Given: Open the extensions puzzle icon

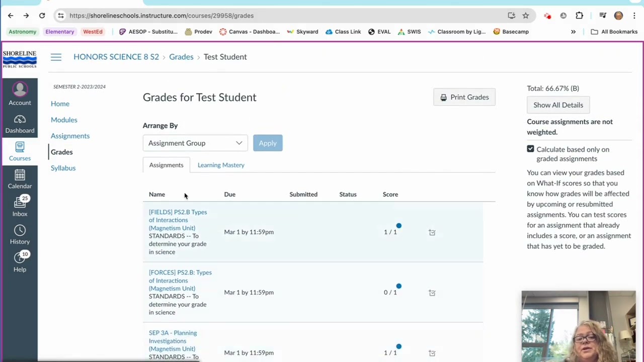Looking at the screenshot, I should (579, 16).
